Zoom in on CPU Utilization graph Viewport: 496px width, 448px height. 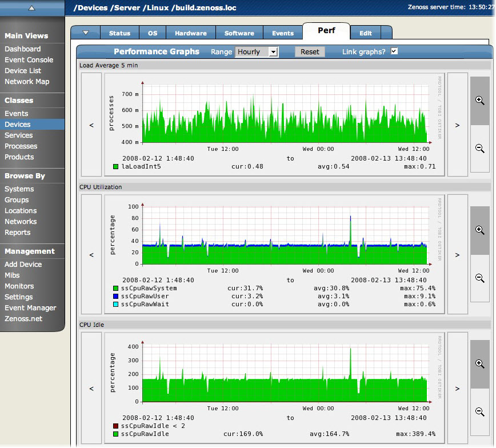480,229
